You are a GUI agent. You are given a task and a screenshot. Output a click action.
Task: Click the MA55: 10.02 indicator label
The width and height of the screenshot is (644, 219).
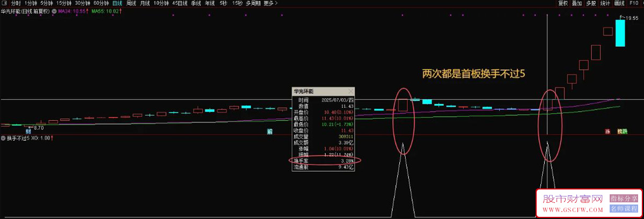(106, 11)
